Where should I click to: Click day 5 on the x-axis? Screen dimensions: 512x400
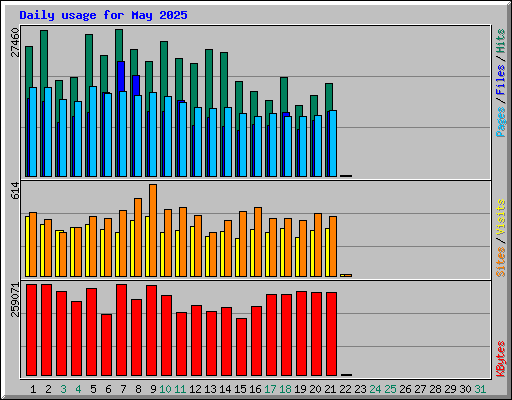click(x=93, y=389)
